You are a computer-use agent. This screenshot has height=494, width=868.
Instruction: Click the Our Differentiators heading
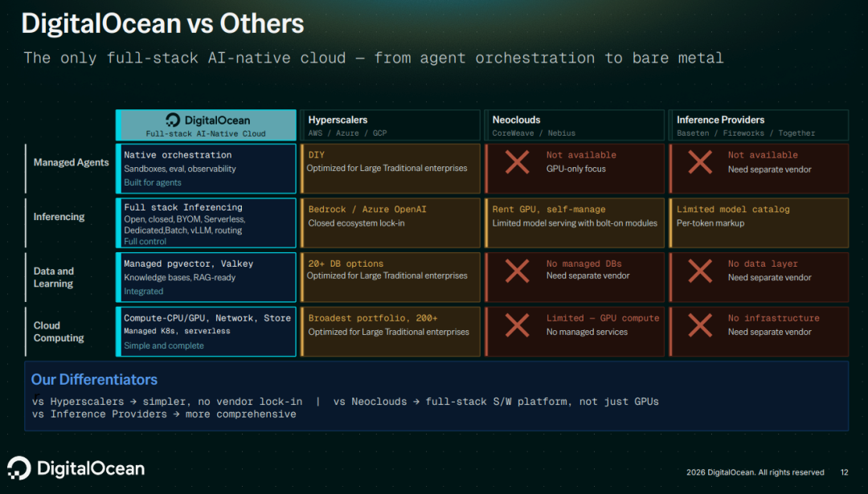tap(94, 379)
